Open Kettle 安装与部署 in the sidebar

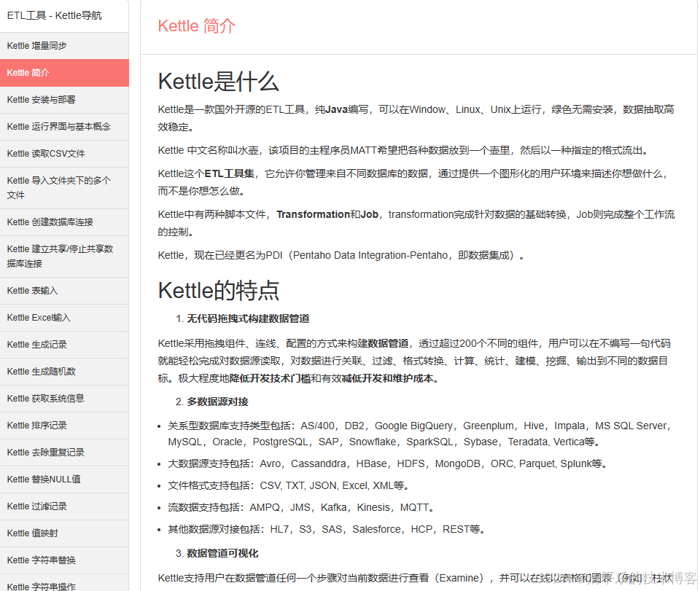pyautogui.click(x=64, y=99)
